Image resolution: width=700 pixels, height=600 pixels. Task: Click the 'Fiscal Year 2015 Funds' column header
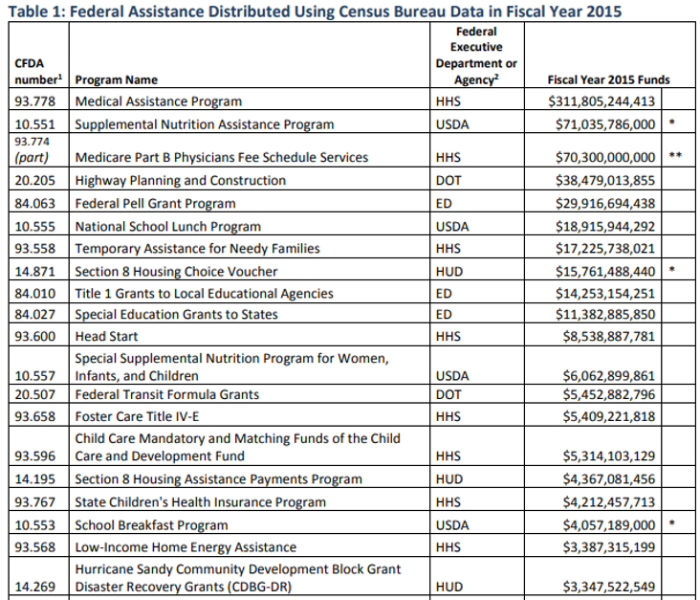coord(608,80)
